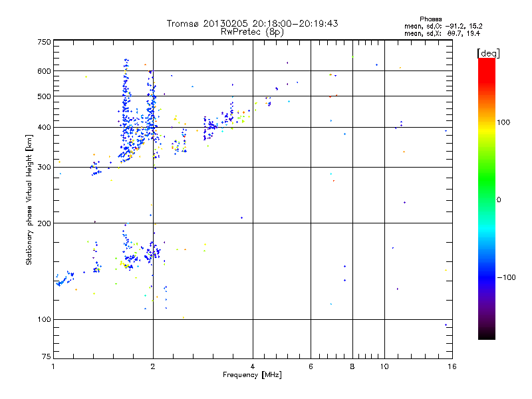Viewport: 532px width, 399px height.
Task: Click the '500' y-axis tick label
Action: point(44,96)
